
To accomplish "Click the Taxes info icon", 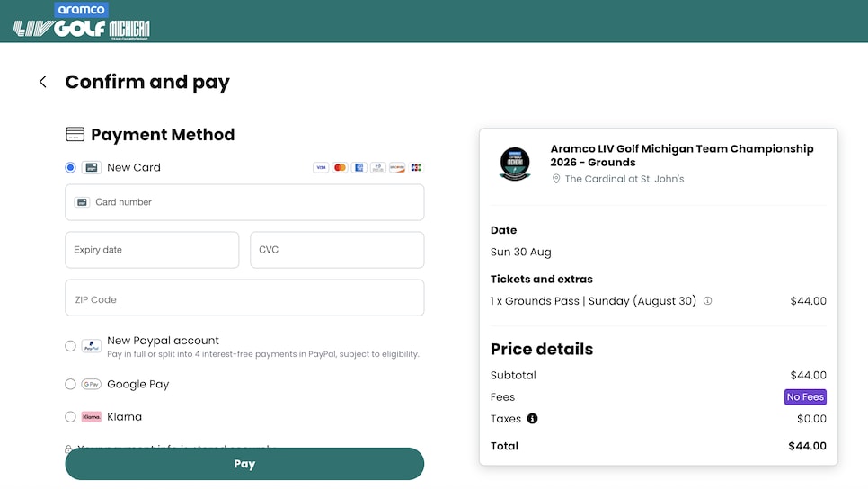I will point(532,419).
